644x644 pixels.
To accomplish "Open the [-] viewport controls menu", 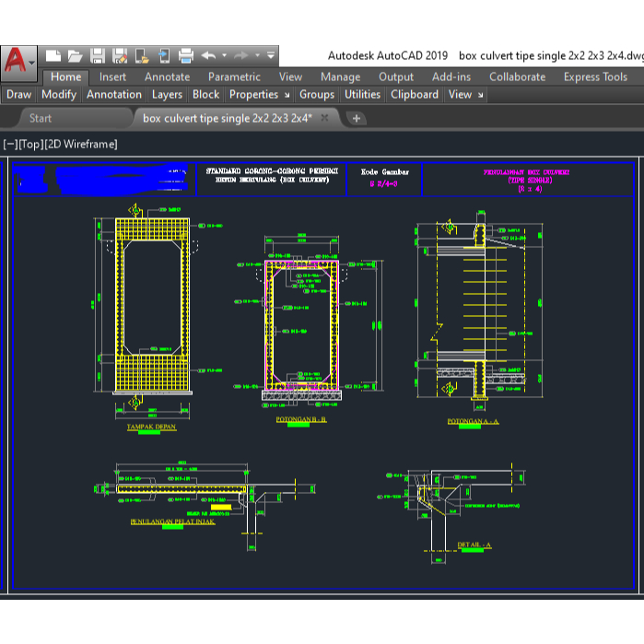I will click(10, 144).
